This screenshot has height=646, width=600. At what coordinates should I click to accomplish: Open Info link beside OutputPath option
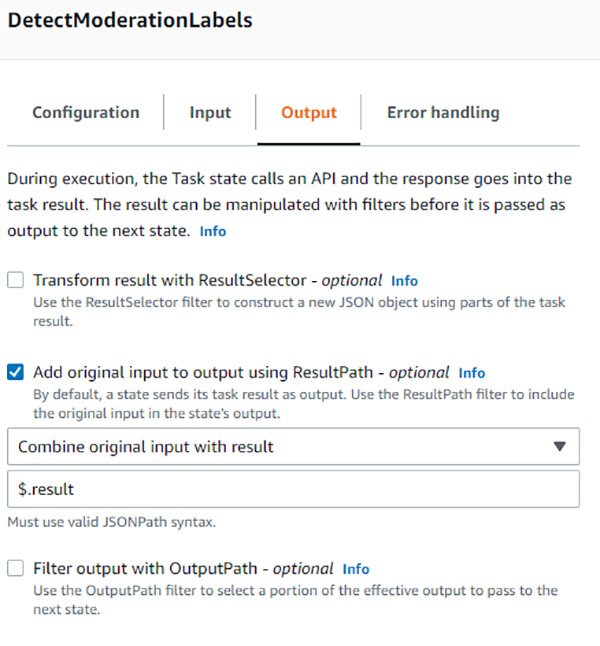point(356,569)
